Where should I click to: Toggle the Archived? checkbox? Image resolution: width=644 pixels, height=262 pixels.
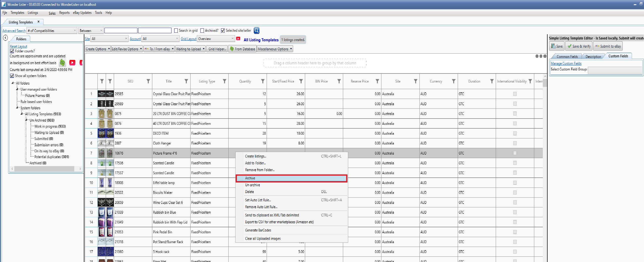pos(202,30)
